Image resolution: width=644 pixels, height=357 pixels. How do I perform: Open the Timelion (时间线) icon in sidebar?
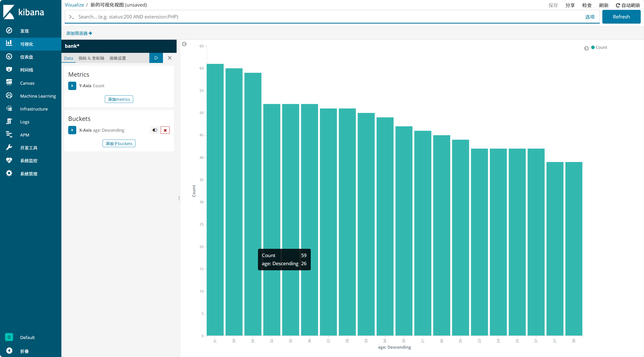9,70
